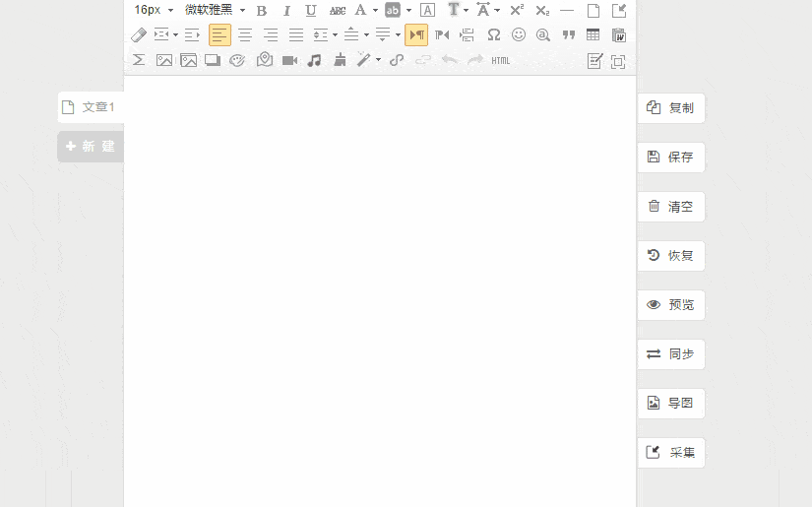812x507 pixels.
Task: Open HTML source code view
Action: 501,60
